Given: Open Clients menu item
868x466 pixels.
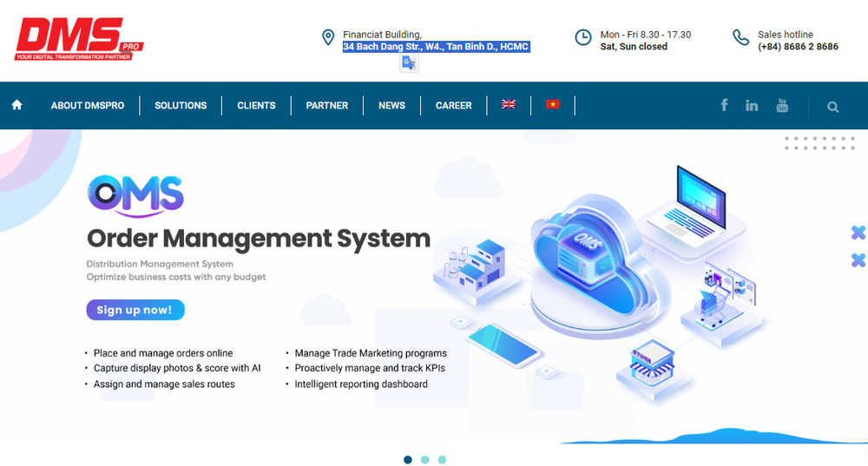Looking at the screenshot, I should [256, 105].
